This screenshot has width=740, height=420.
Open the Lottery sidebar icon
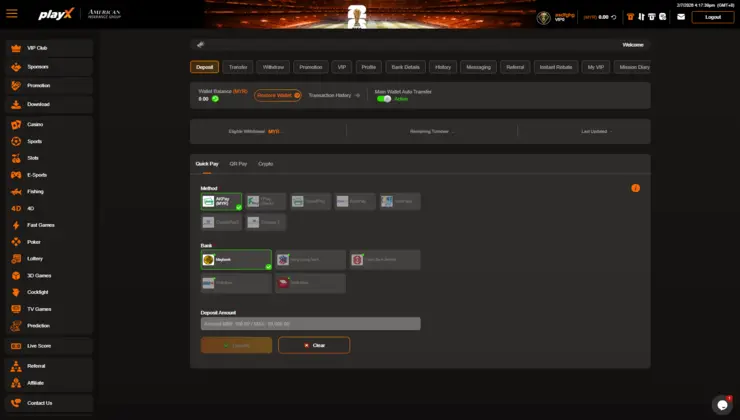tap(16, 259)
